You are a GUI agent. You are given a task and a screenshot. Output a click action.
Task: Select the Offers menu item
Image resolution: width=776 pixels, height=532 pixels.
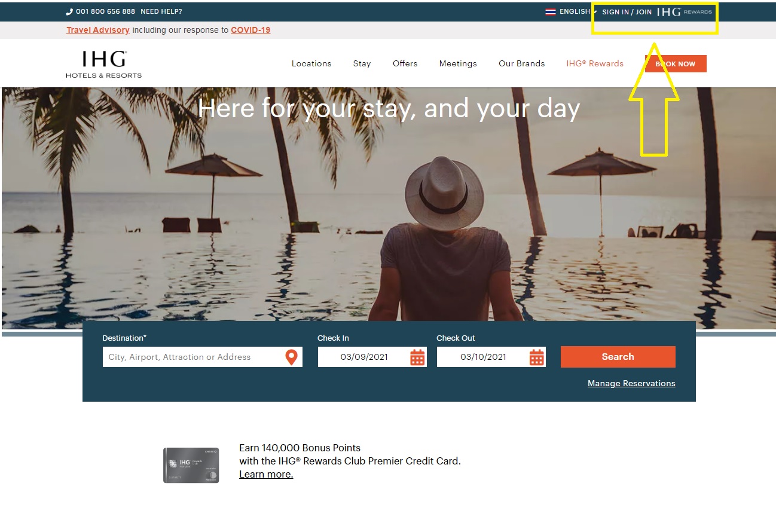coord(405,64)
